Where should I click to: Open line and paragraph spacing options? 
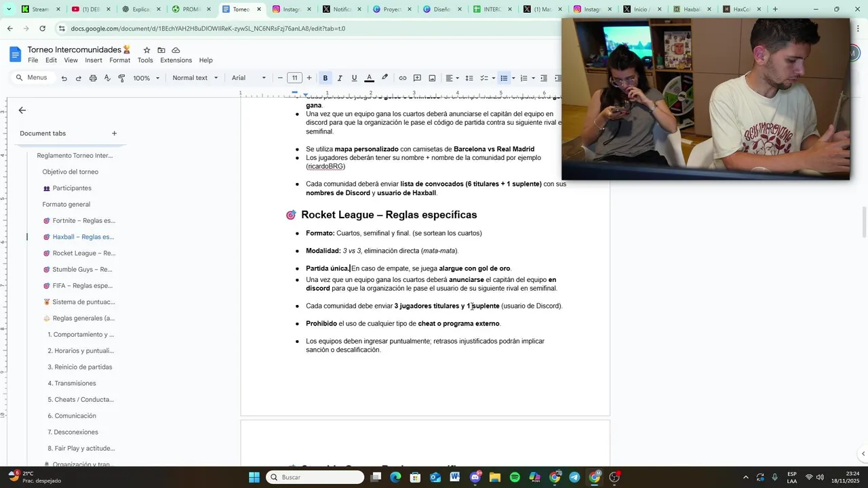tap(469, 78)
